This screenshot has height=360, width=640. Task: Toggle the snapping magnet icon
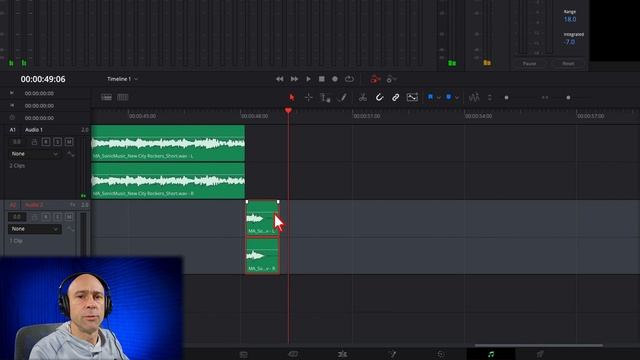click(379, 98)
